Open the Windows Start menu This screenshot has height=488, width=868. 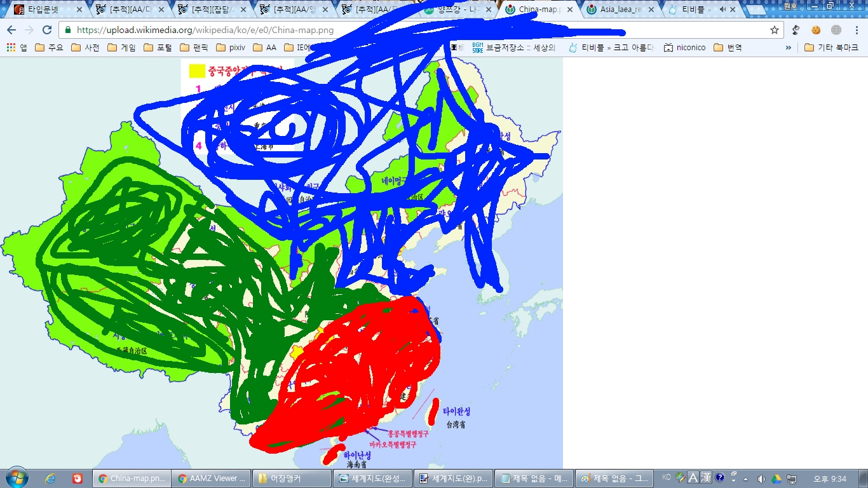tap(16, 478)
